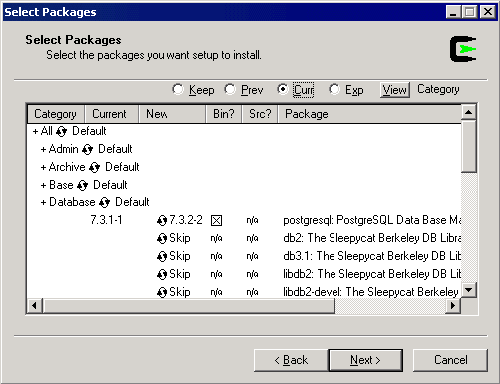The height and width of the screenshot is (384, 500).
Task: Click the horizontal scrollbar right arrow
Action: point(453,306)
